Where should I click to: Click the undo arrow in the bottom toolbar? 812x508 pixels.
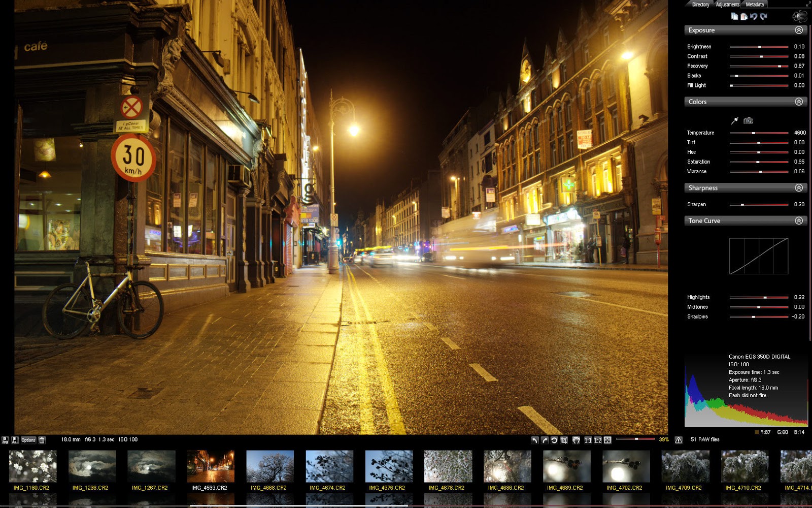pyautogui.click(x=535, y=440)
